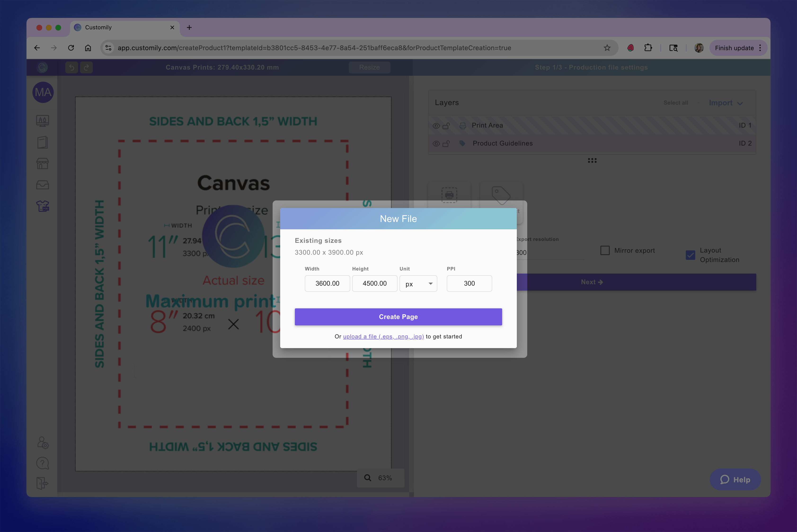Uncheck Layout Optimization checkbox

coord(690,255)
